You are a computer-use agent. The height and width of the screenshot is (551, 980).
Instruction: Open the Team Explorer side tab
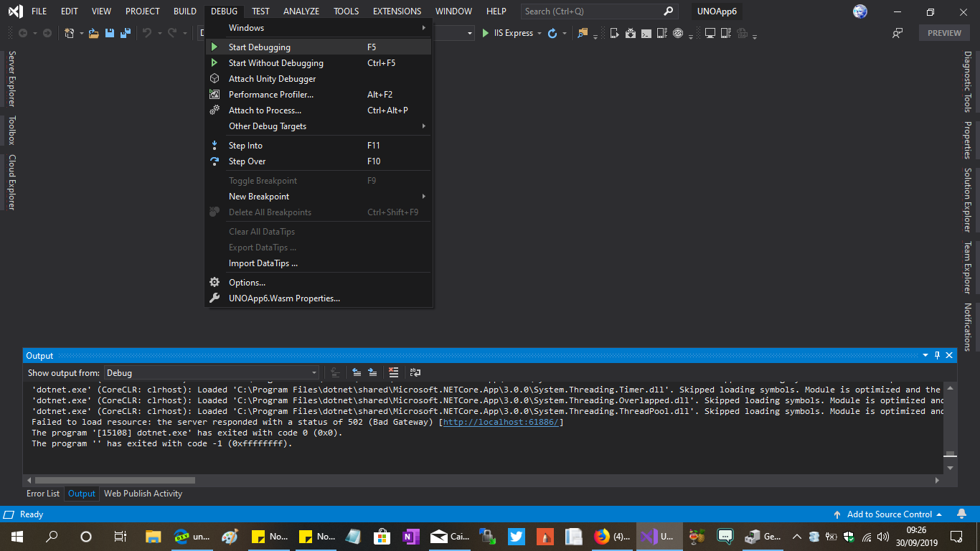[x=968, y=268]
